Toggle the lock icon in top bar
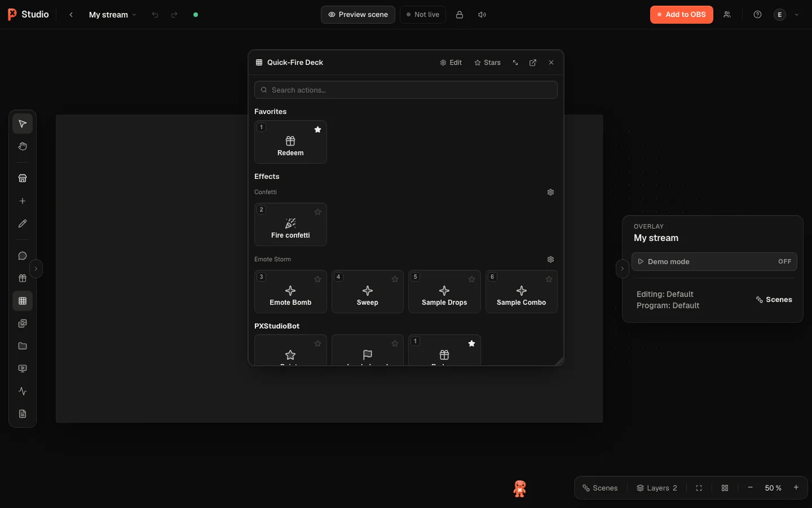812x508 pixels. (460, 15)
